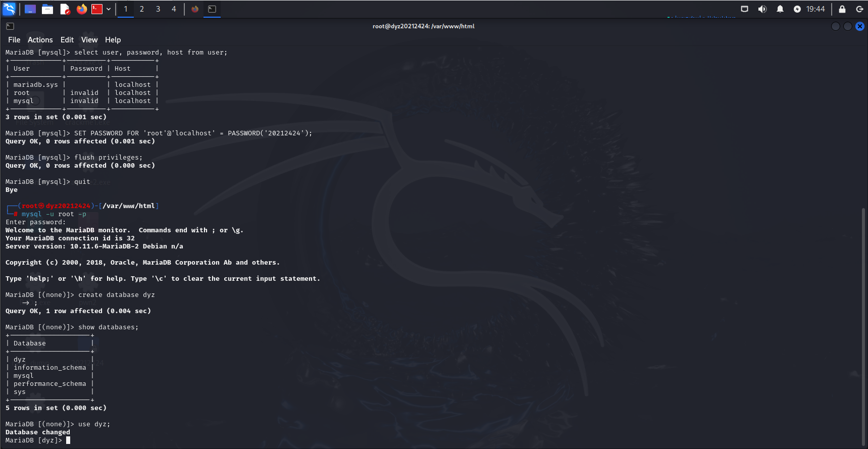Click 'Welcome to the MariaDB monitor.' text
The height and width of the screenshot is (449, 868).
pos(68,230)
